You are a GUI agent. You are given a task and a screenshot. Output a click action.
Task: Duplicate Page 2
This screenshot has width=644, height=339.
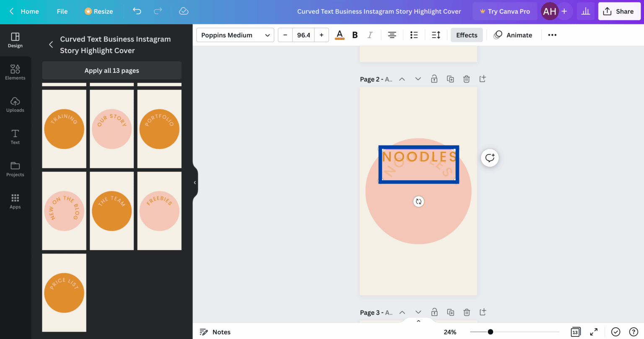pyautogui.click(x=450, y=79)
